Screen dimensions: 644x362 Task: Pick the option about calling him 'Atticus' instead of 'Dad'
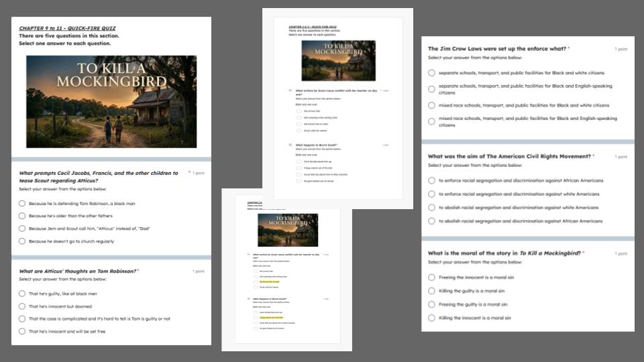(x=22, y=229)
